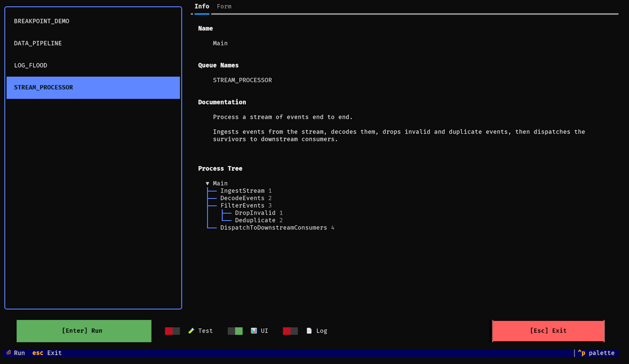Click the Name value Main
Image resolution: width=629 pixels, height=364 pixels.
(220, 43)
